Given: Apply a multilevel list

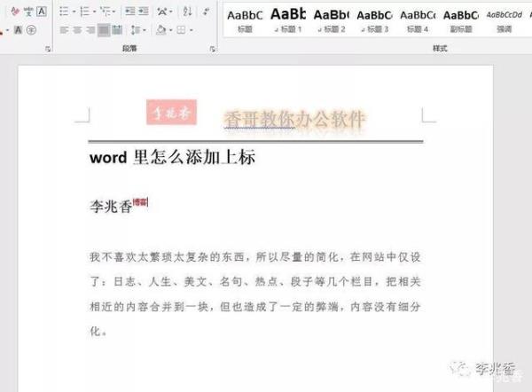Looking at the screenshot, I should [x=106, y=12].
